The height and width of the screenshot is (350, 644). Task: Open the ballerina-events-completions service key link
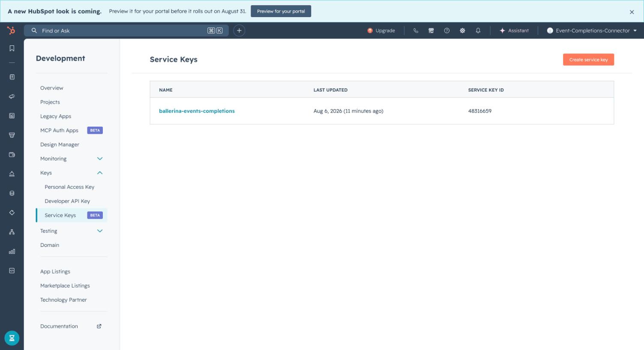[x=197, y=111]
